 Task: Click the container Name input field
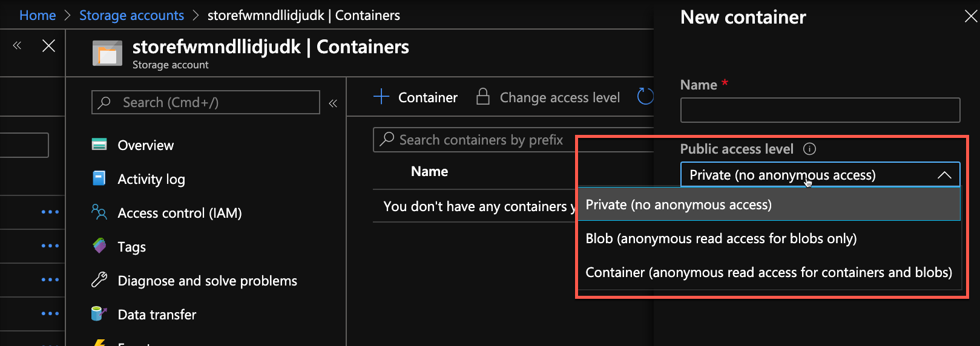tap(820, 111)
